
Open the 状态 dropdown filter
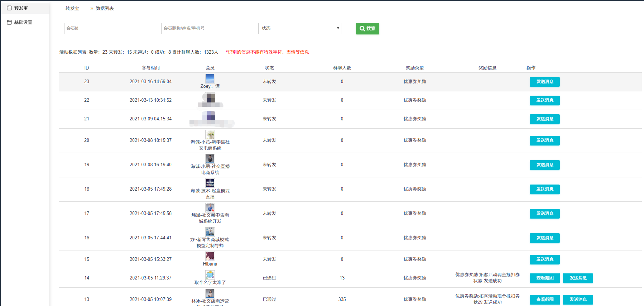[300, 28]
